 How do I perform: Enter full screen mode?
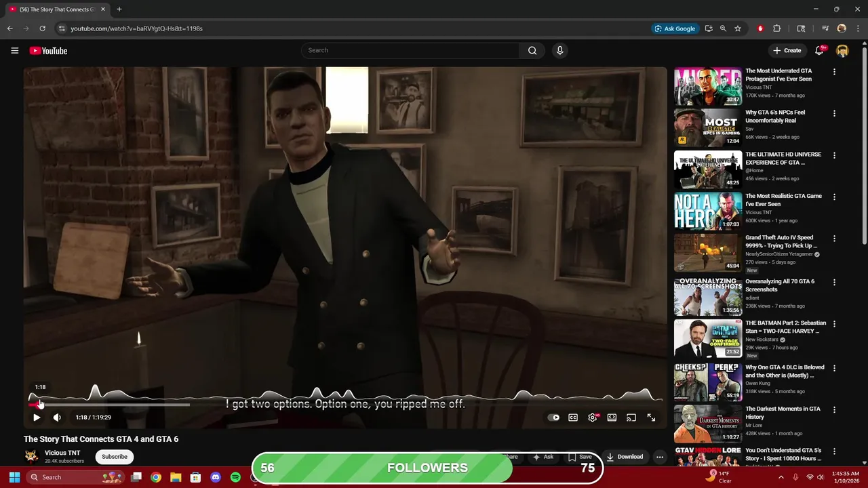[651, 418]
